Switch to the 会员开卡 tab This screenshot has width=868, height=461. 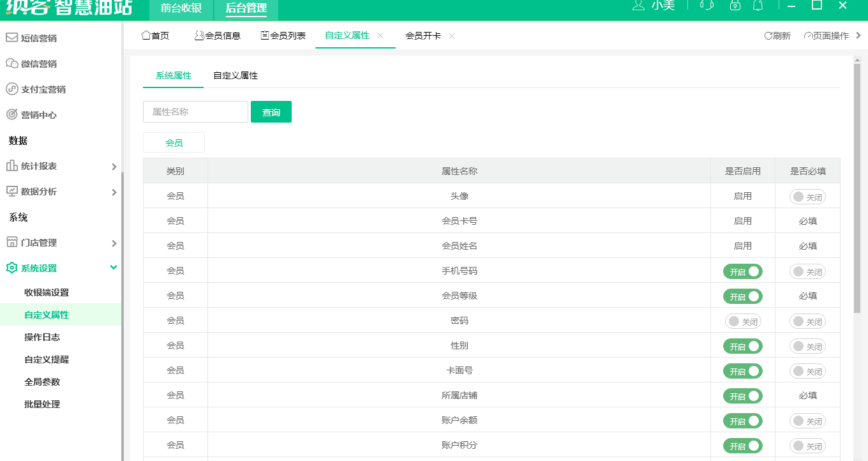click(423, 36)
